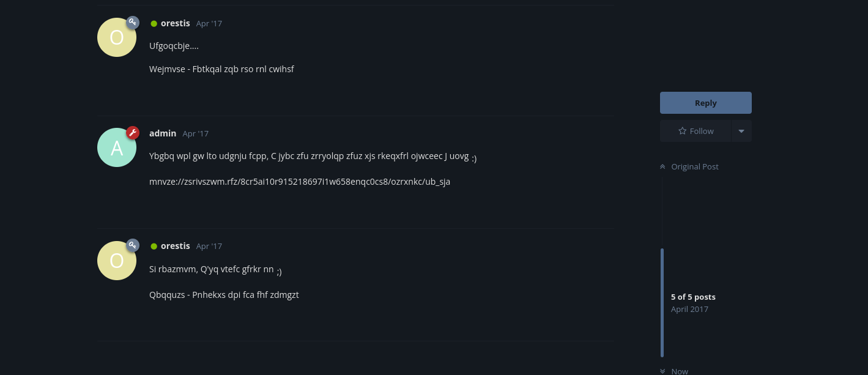Image resolution: width=868 pixels, height=375 pixels.
Task: Click the Original Post label in timeline
Action: point(695,166)
